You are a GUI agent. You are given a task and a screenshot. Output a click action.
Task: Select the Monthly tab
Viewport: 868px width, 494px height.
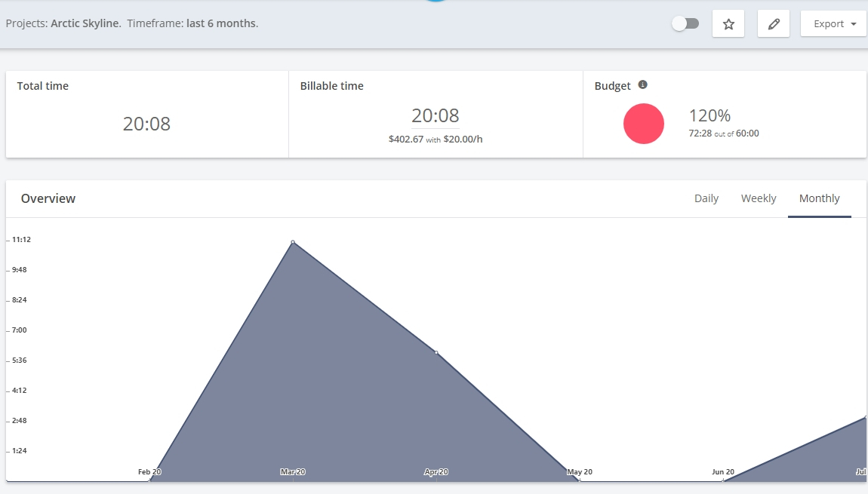click(820, 198)
